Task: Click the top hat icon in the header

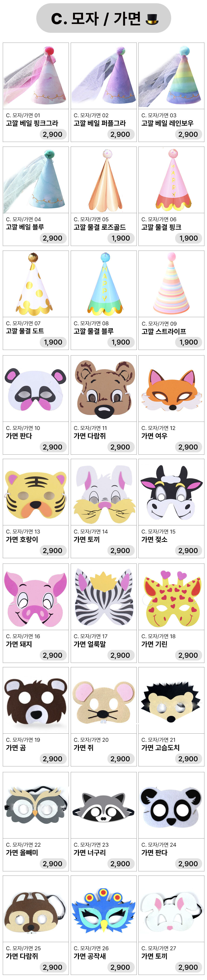Action: (x=152, y=19)
